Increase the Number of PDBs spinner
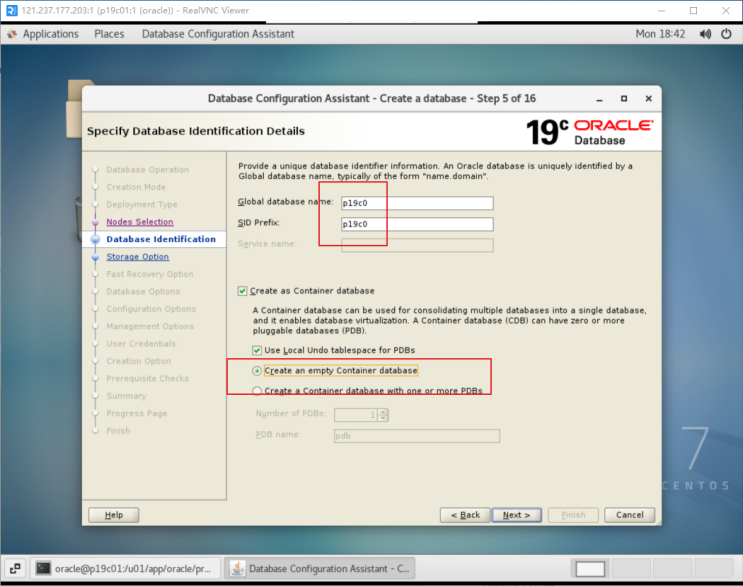This screenshot has height=586, width=743. click(383, 412)
